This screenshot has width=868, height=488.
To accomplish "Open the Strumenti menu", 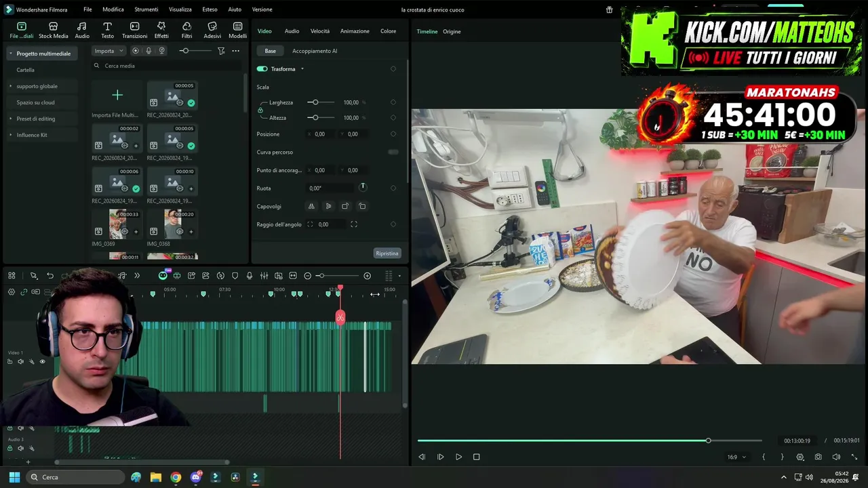I will (146, 9).
